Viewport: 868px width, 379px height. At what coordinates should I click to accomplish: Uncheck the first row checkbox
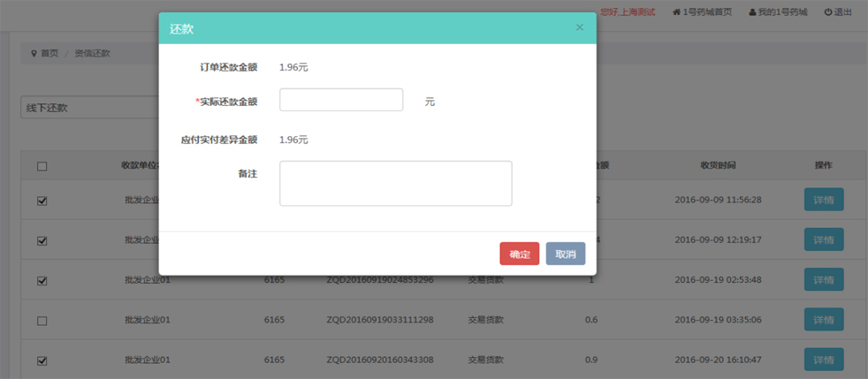pos(42,201)
